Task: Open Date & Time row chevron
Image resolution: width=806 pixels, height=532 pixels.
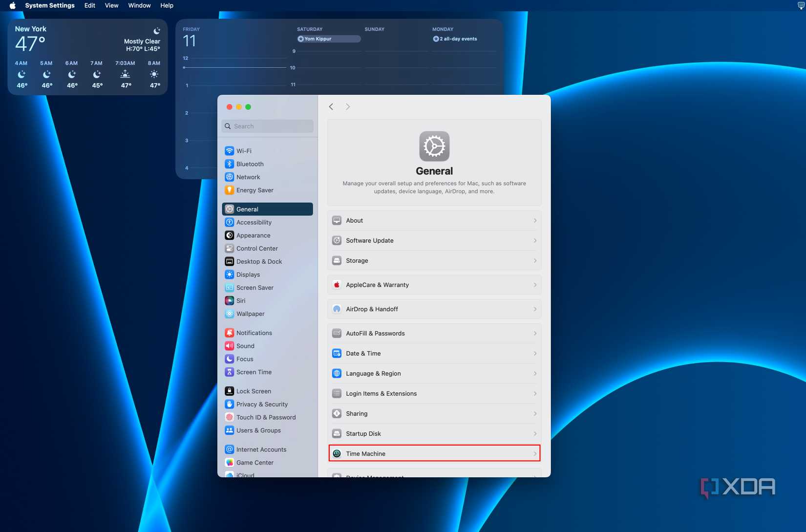Action: [x=535, y=353]
